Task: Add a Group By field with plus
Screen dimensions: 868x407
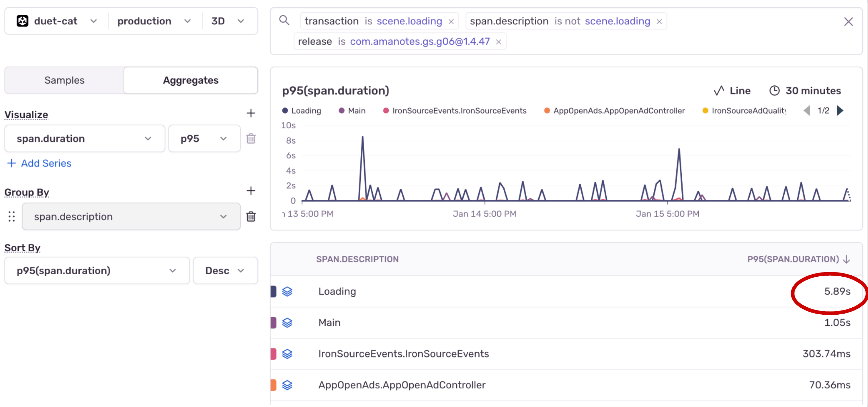Action: [251, 191]
